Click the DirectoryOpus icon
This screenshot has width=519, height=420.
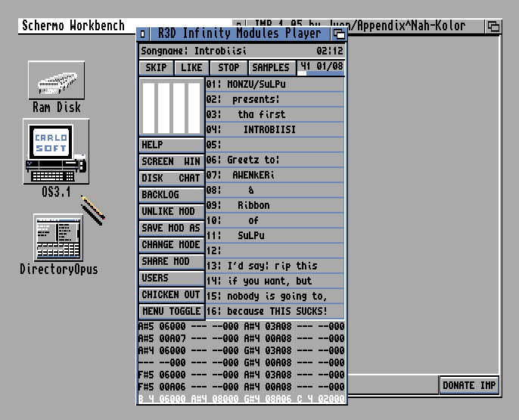click(x=58, y=238)
